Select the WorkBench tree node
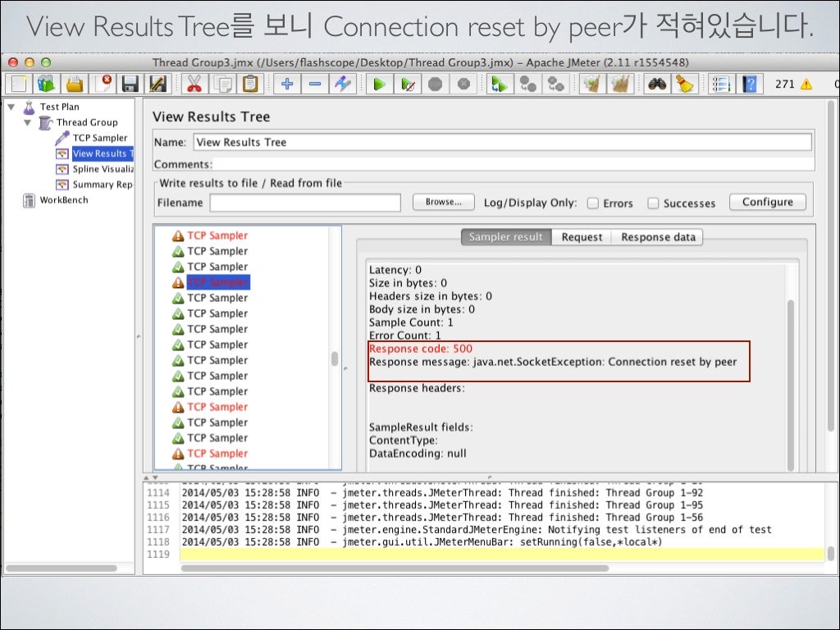 64,200
